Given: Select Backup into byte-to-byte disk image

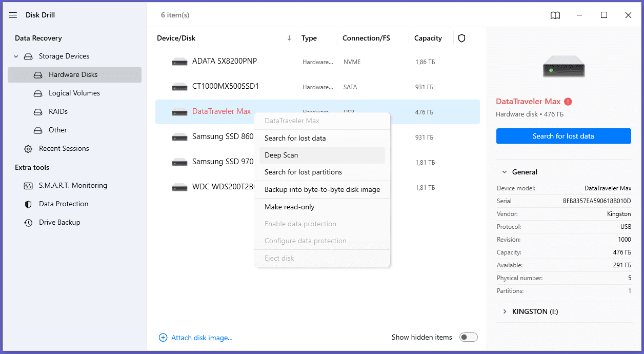Looking at the screenshot, I should click(x=322, y=189).
